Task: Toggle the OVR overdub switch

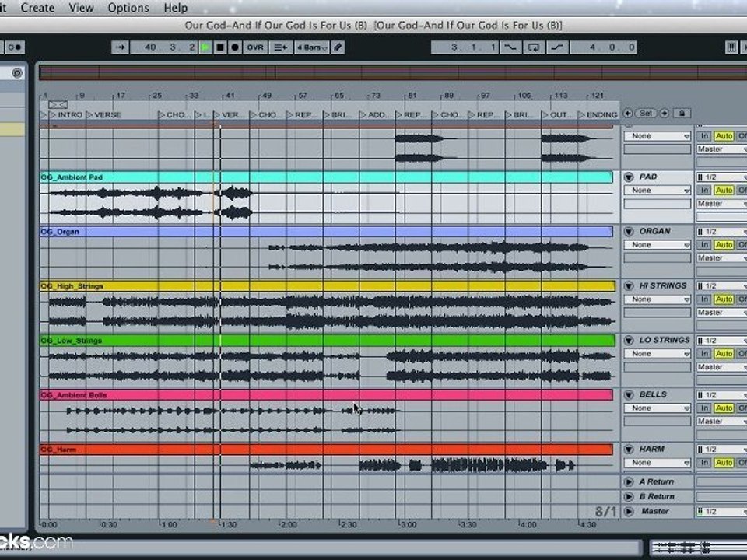Action: click(x=255, y=47)
